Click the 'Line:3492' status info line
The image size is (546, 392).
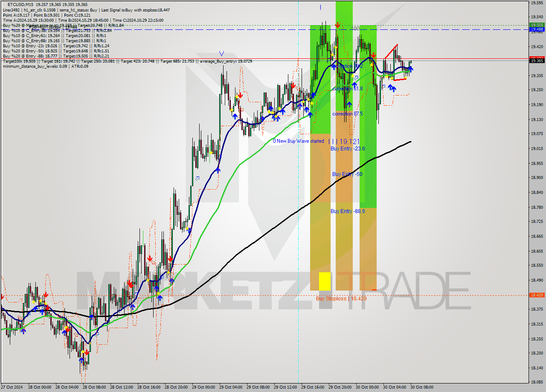(86, 10)
